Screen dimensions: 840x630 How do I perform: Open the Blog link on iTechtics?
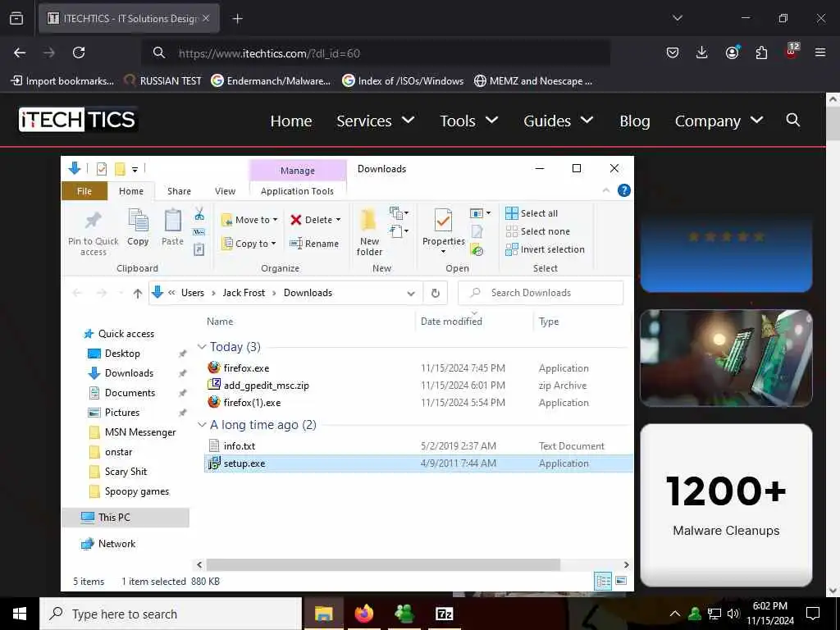tap(635, 121)
